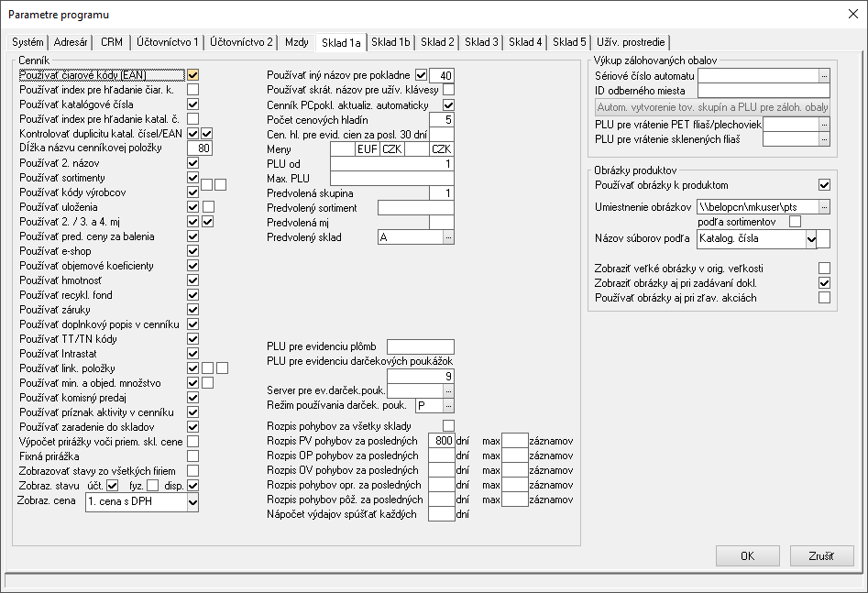Click browse for Režim používania darček. pouk.

(x=448, y=405)
